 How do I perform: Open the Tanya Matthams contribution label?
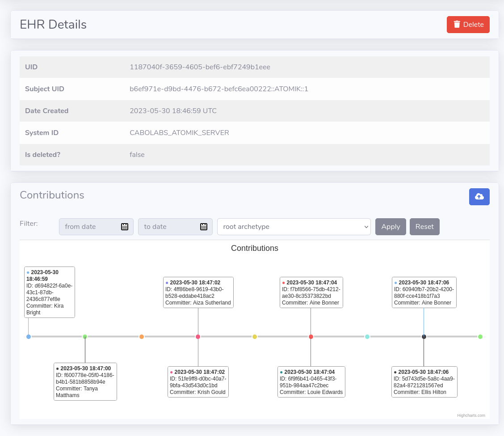pos(85,381)
